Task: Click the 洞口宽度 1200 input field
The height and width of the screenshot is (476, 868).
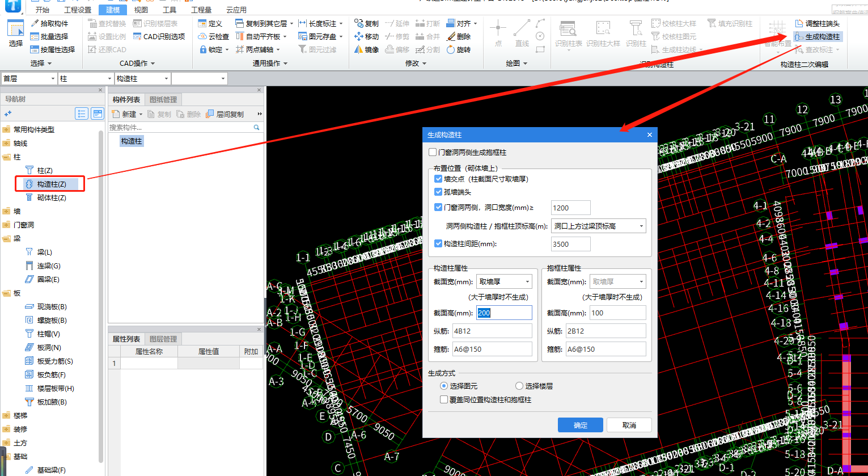Action: click(x=571, y=208)
